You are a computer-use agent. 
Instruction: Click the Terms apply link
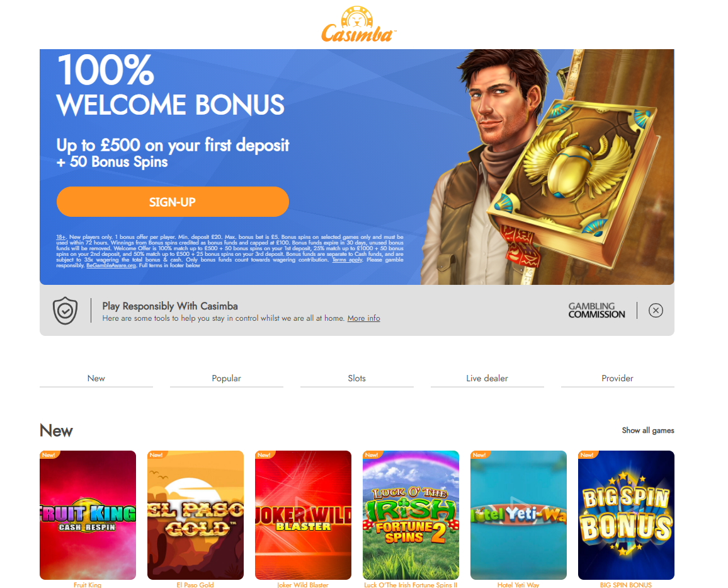click(347, 260)
